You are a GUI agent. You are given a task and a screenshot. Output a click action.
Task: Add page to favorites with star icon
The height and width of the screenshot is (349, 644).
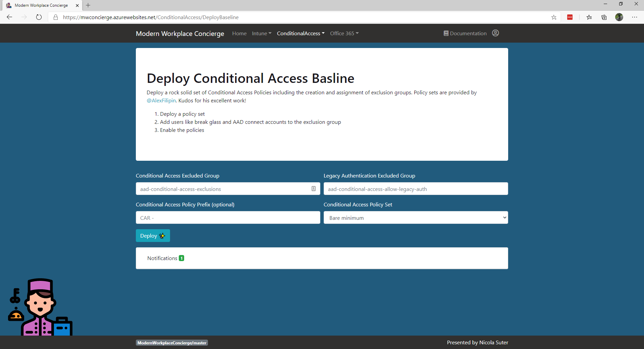554,17
